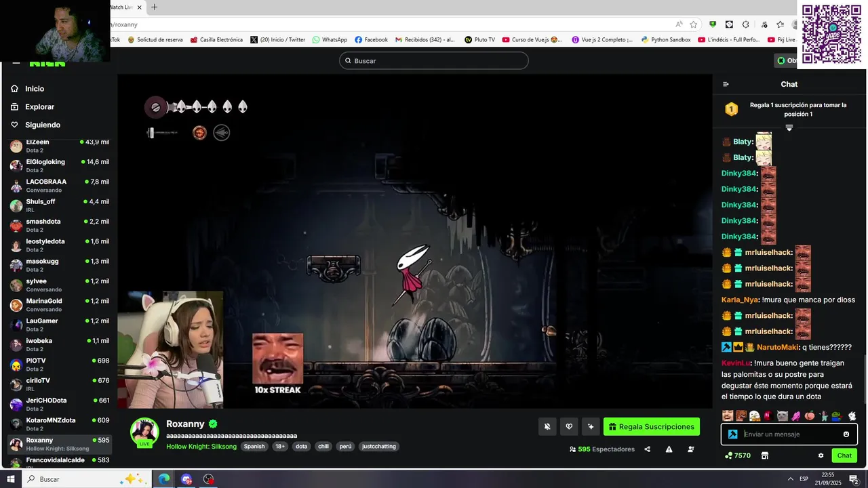Send message with green Chat button
Viewport: 868px width, 488px height.
point(844,455)
